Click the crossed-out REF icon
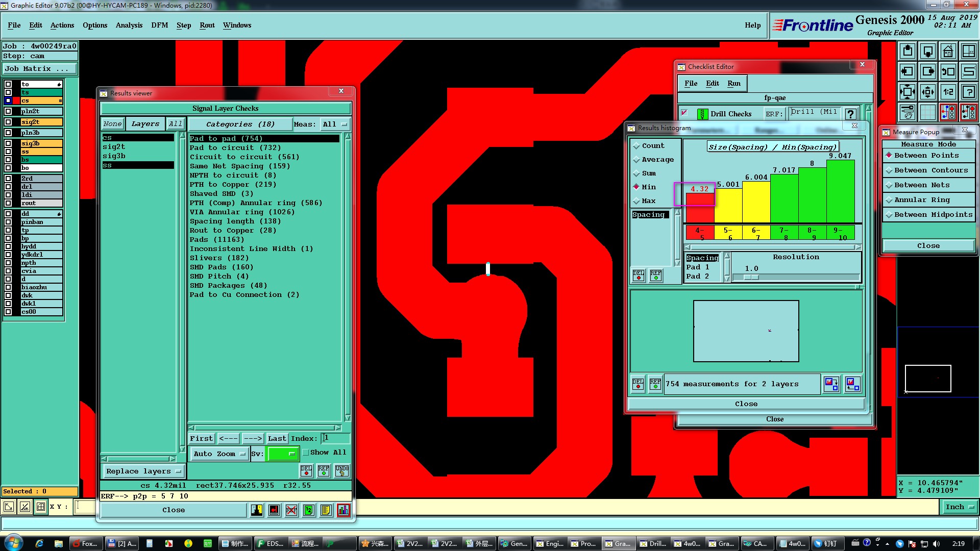 (x=291, y=510)
